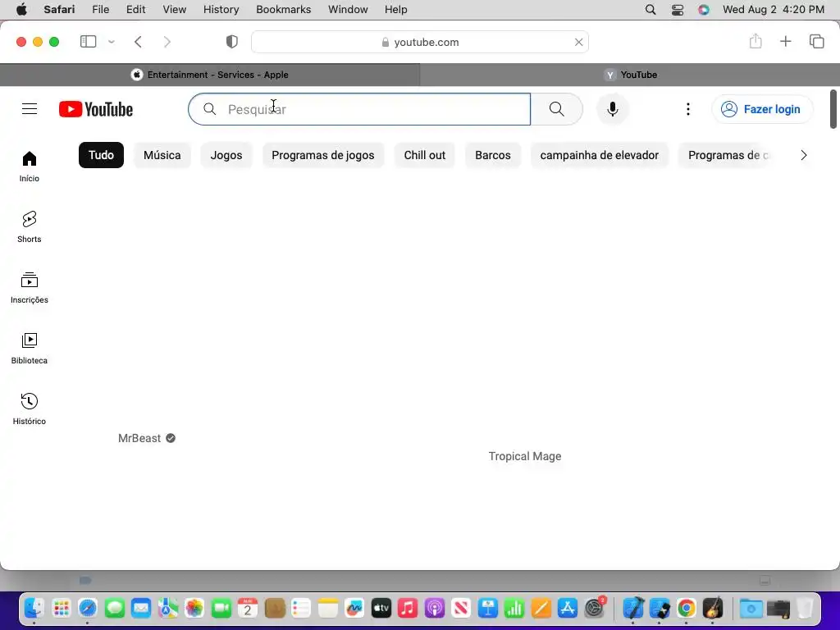
Task: Open the History menu
Action: pyautogui.click(x=221, y=10)
